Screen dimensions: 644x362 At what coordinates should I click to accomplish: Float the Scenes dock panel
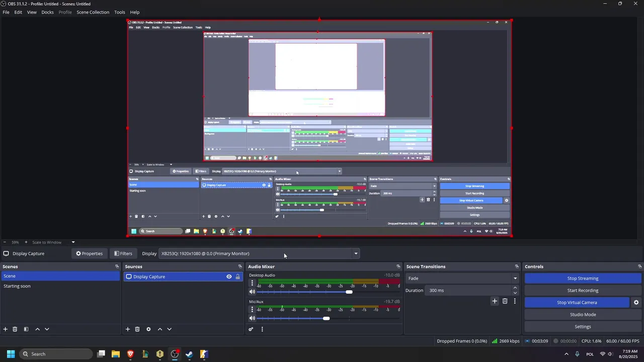[x=117, y=266]
